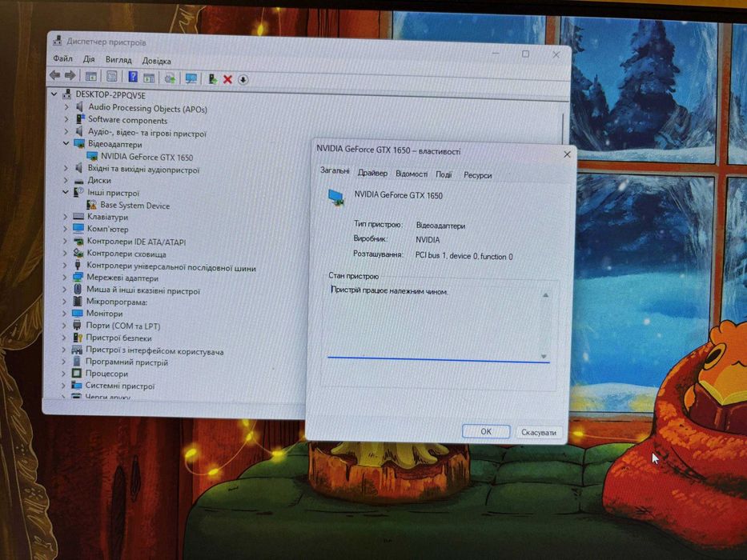Maximize the Диспетчер пристроїв window
The height and width of the screenshot is (560, 747).
525,54
